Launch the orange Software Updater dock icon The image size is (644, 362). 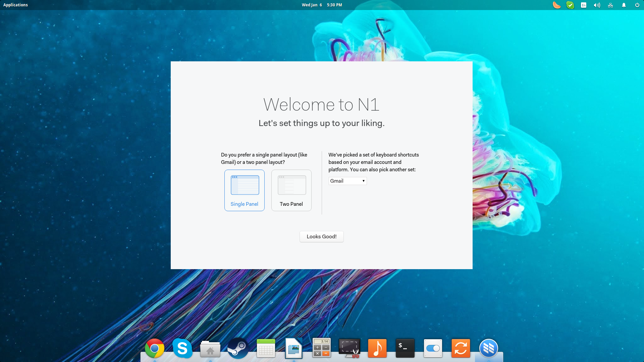coord(461,348)
